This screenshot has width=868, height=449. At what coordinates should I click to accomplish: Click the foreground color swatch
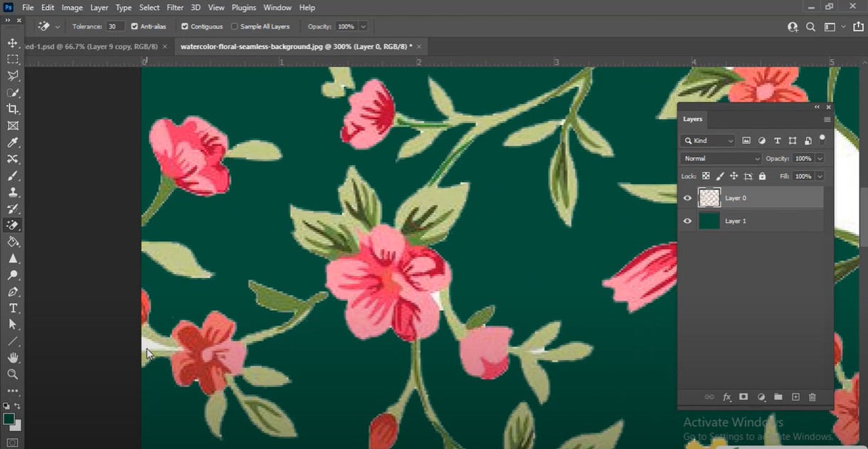(x=9, y=418)
